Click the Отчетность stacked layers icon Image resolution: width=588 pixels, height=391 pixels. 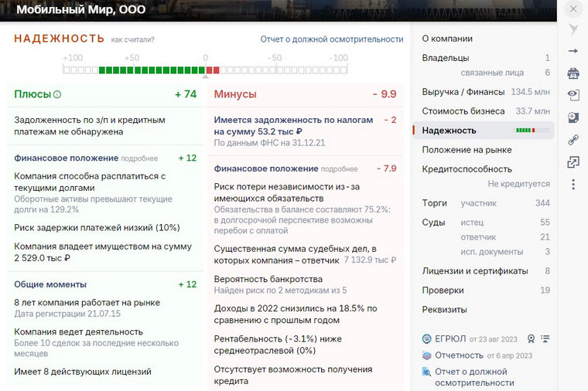tap(427, 355)
